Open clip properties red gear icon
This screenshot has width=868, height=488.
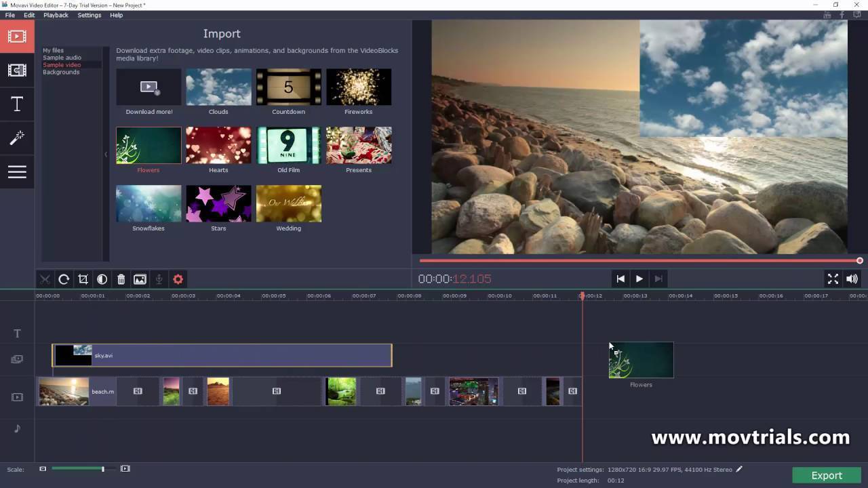[178, 279]
